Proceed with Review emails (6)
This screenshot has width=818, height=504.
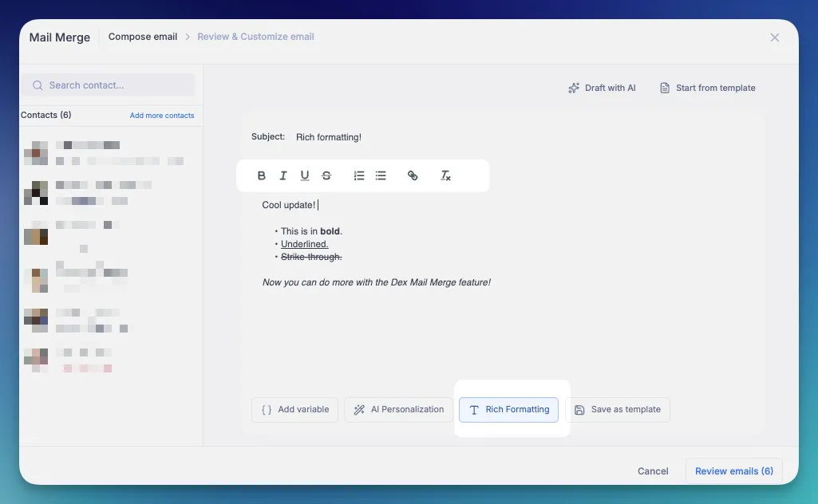coord(734,471)
